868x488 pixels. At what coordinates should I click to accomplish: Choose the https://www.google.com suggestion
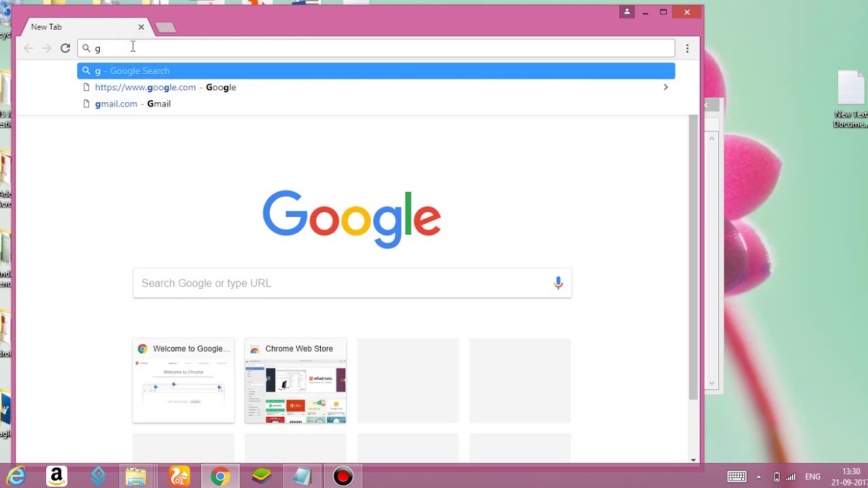point(376,87)
